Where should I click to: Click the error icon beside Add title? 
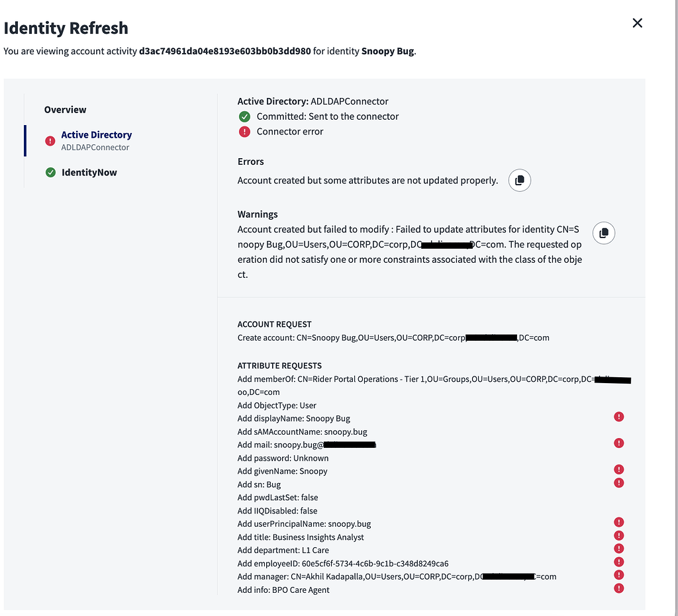[x=618, y=535]
